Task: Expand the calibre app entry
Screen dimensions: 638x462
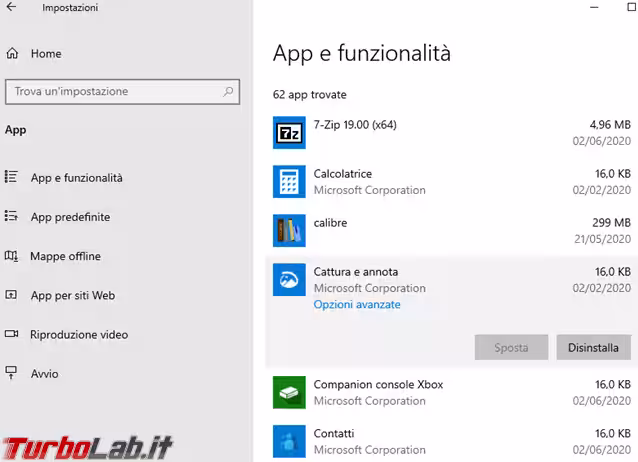Action: [450, 230]
